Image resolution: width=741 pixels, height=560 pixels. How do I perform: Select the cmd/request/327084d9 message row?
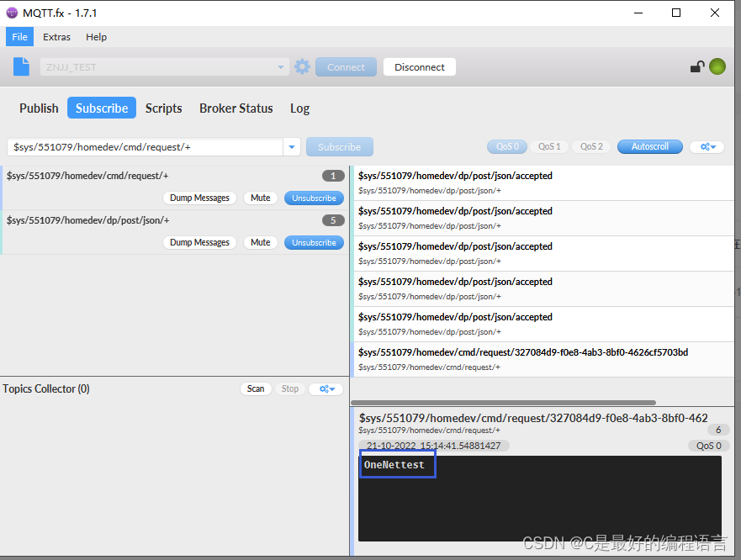pyautogui.click(x=543, y=359)
